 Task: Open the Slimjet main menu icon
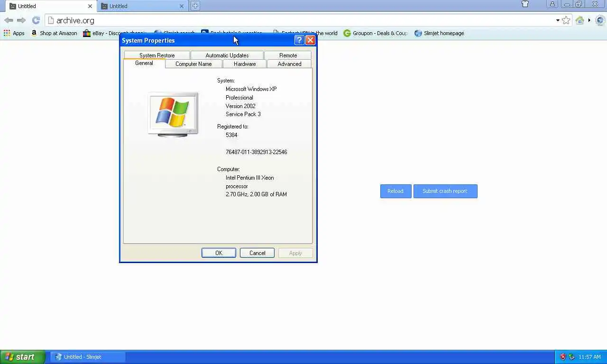coord(600,20)
